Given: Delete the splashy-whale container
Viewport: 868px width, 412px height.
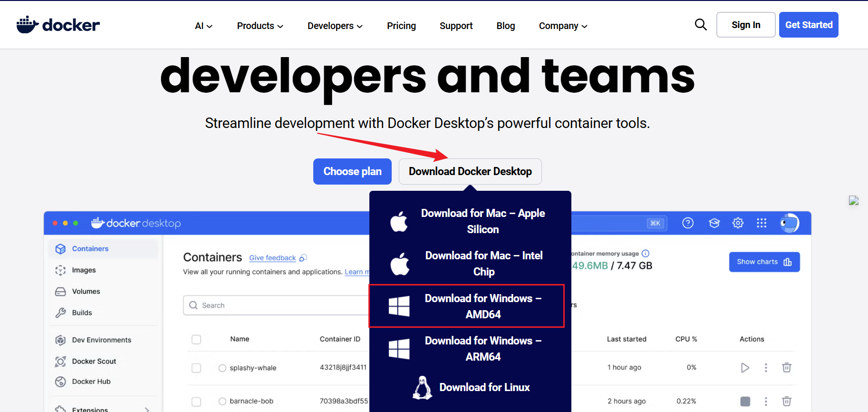Looking at the screenshot, I should click(787, 368).
